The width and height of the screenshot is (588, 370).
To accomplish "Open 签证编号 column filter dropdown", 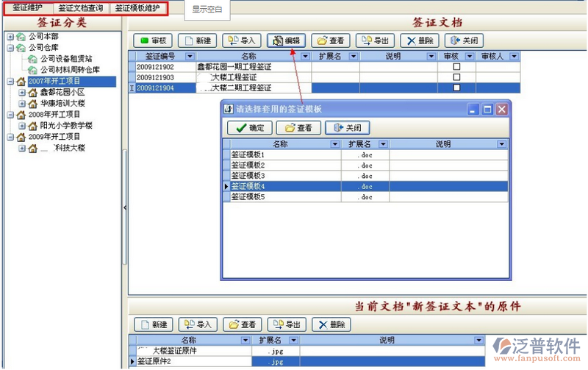I will pyautogui.click(x=190, y=57).
